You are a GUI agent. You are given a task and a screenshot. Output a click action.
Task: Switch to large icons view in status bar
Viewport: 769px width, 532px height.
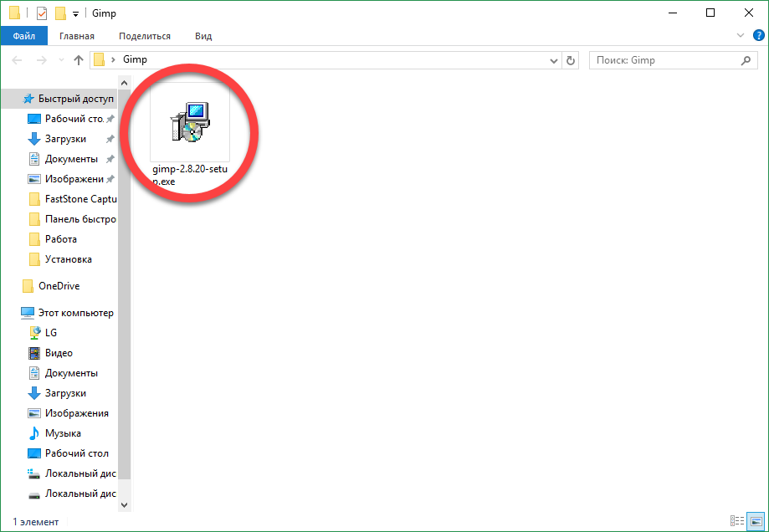755,521
